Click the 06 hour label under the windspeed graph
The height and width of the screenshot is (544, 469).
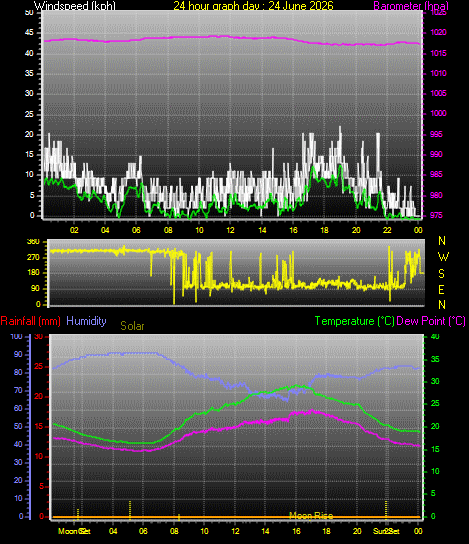coord(136,230)
